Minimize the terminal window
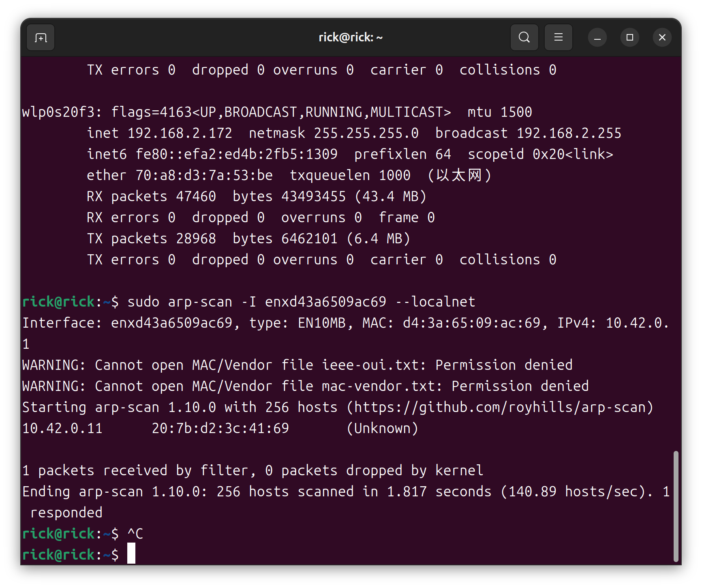 coord(597,38)
